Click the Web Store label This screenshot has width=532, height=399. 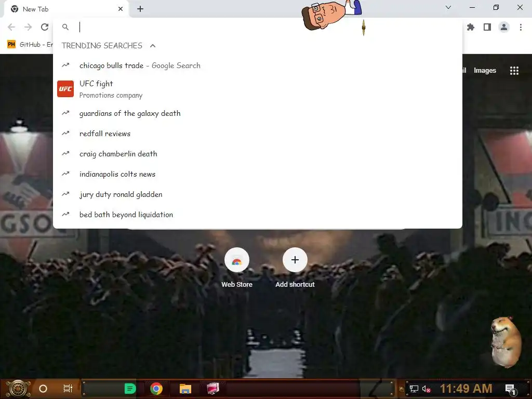(237, 284)
